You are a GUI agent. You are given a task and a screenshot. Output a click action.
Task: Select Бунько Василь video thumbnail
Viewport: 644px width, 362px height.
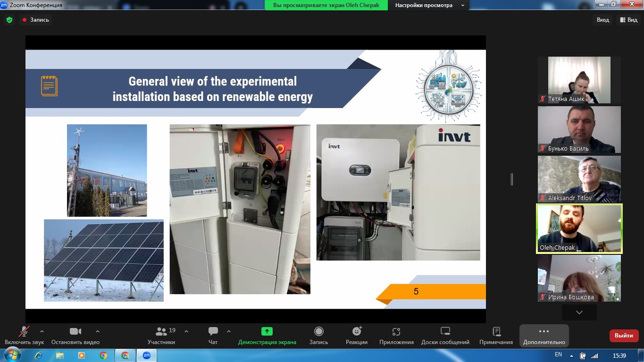coord(579,129)
